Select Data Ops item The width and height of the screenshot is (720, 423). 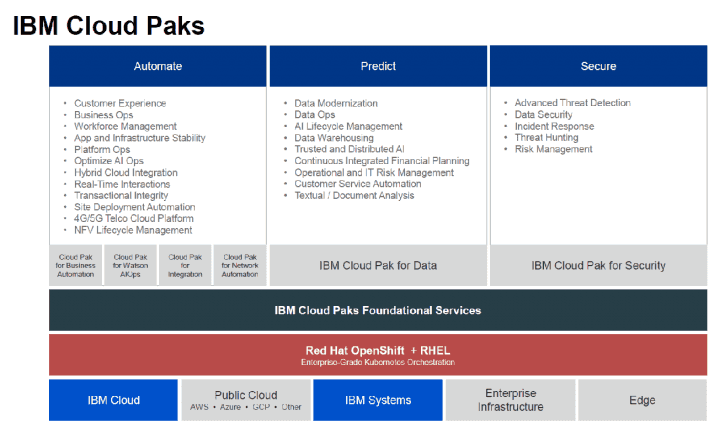[x=315, y=115]
